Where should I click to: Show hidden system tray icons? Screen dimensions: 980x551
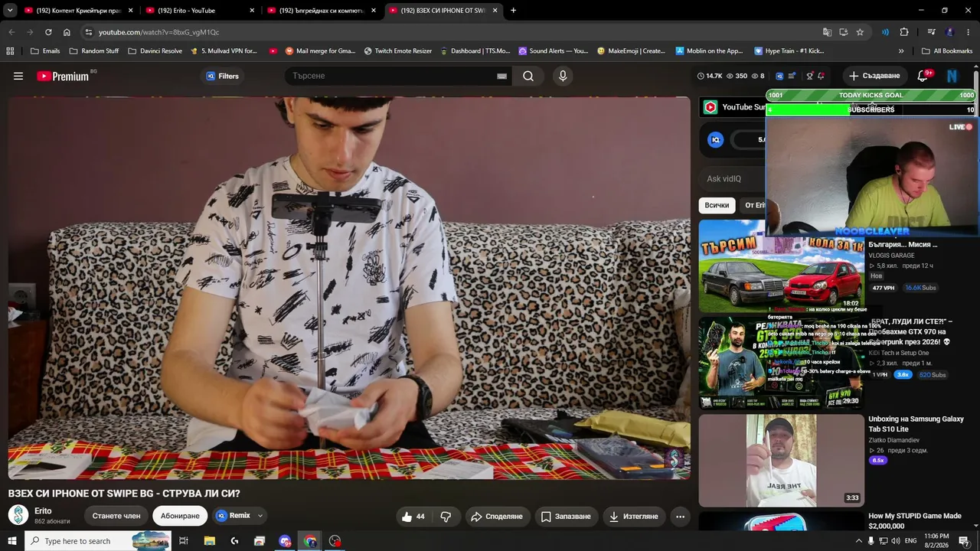(858, 541)
